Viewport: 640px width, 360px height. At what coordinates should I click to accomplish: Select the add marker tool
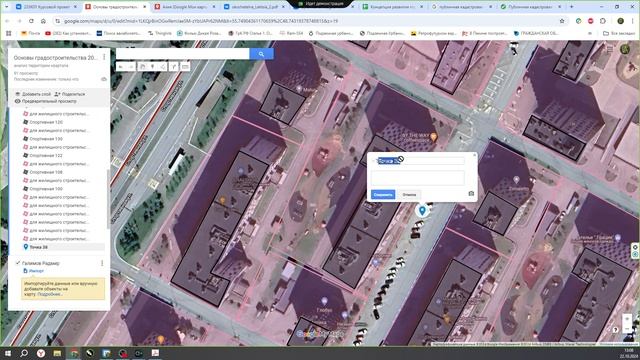click(153, 67)
